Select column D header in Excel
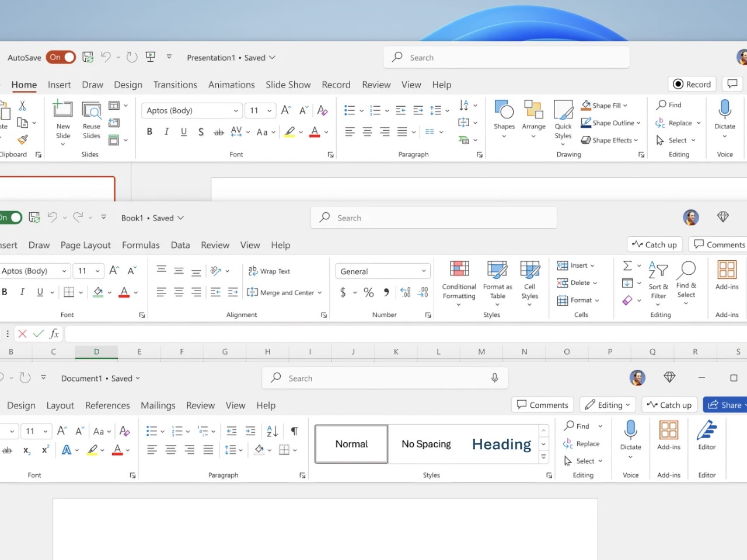Image resolution: width=747 pixels, height=560 pixels. (x=96, y=352)
